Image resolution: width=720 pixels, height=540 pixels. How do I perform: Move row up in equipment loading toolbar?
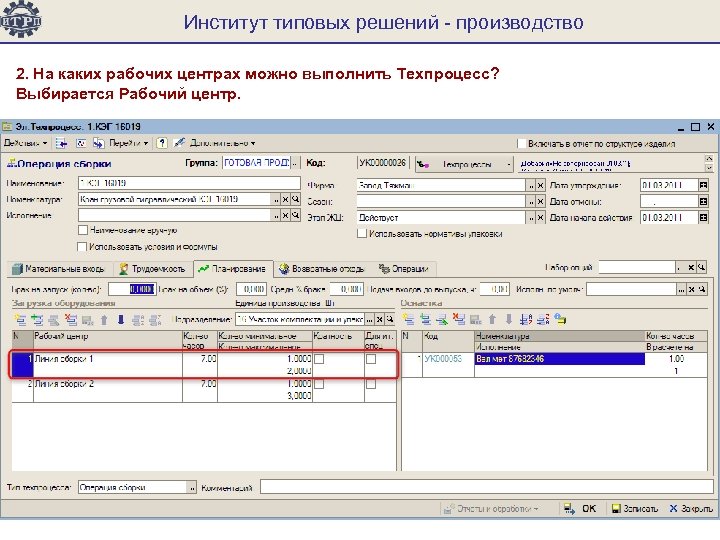tap(104, 320)
